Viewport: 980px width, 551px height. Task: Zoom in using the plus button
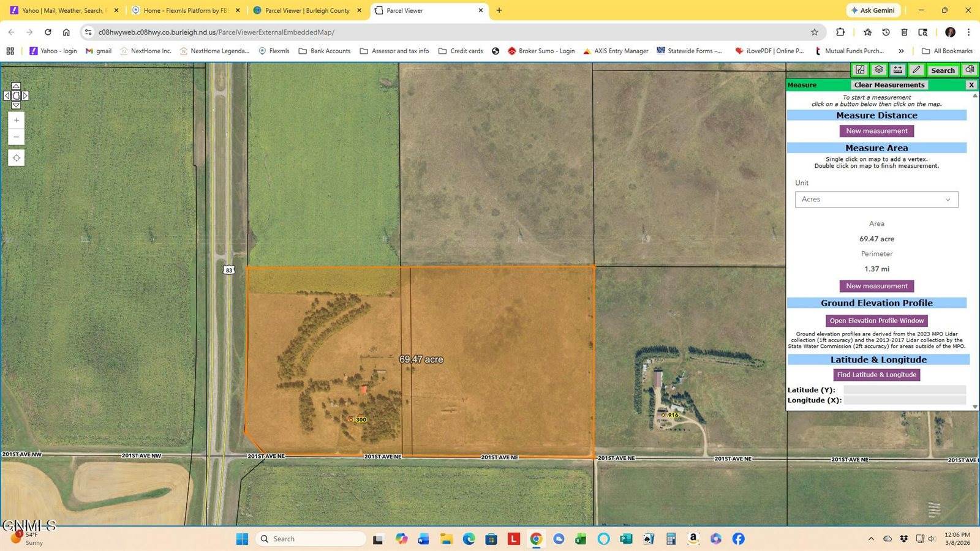coord(16,120)
